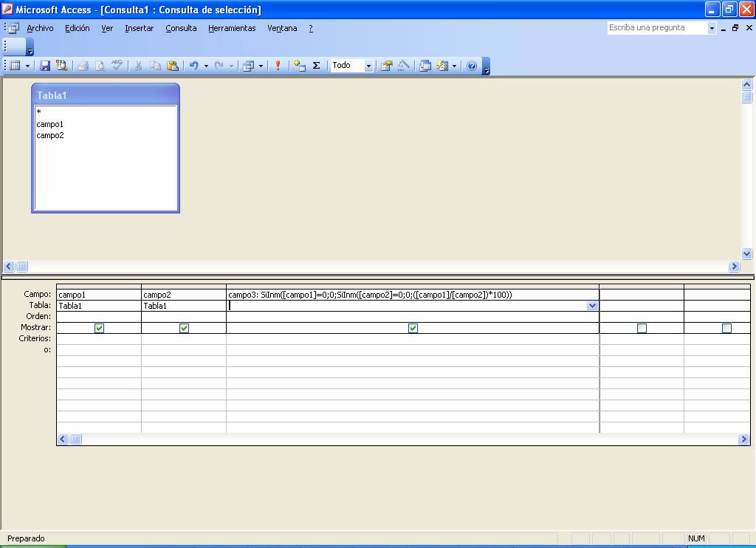Open Microsoft Access Help question icon
Screen dimensions: 756x548
[472, 66]
